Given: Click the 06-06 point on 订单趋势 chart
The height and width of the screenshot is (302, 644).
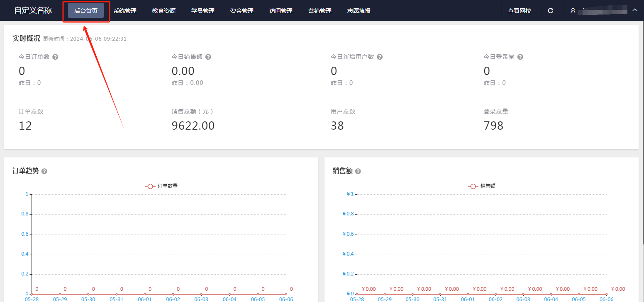Looking at the screenshot, I should point(286,294).
